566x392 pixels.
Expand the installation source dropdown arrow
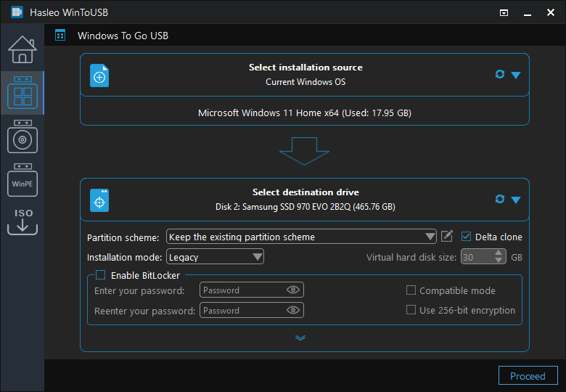[x=516, y=75]
